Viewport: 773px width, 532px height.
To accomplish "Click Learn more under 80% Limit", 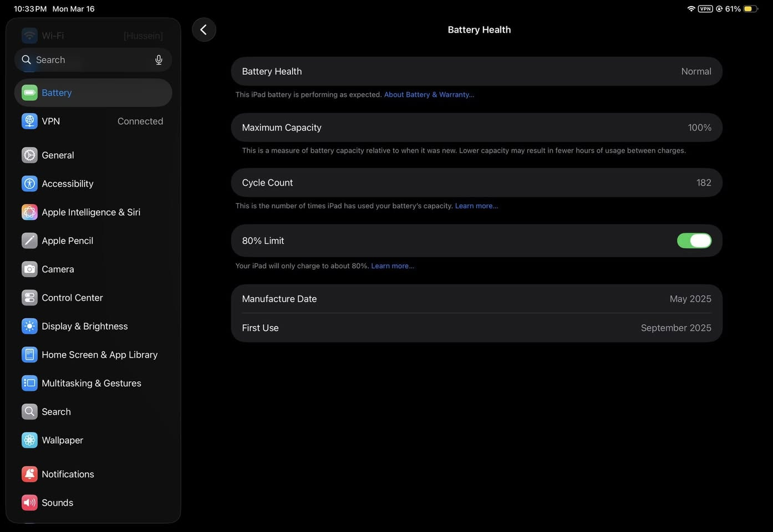I will pos(393,266).
